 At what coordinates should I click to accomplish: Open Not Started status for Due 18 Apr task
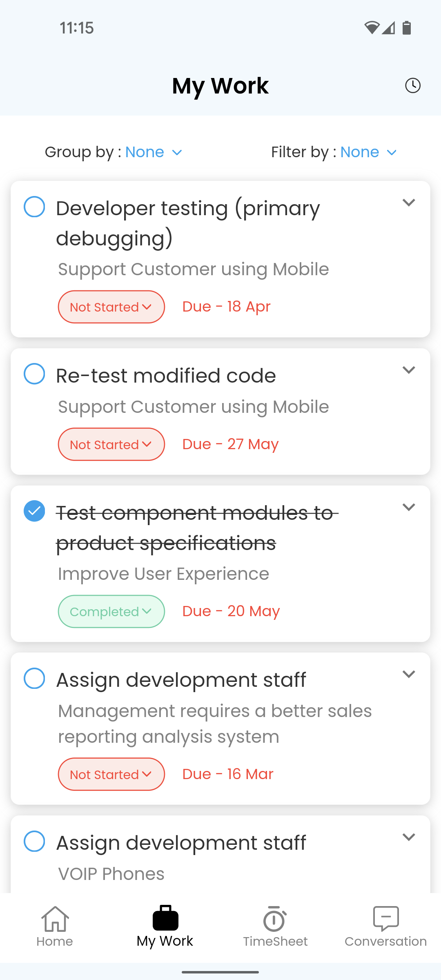pyautogui.click(x=111, y=307)
